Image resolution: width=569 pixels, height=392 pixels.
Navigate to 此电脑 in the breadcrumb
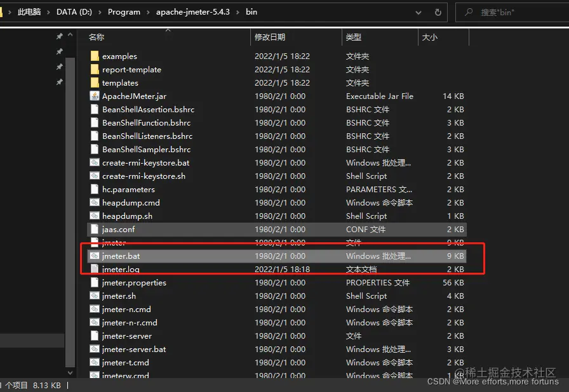click(29, 12)
